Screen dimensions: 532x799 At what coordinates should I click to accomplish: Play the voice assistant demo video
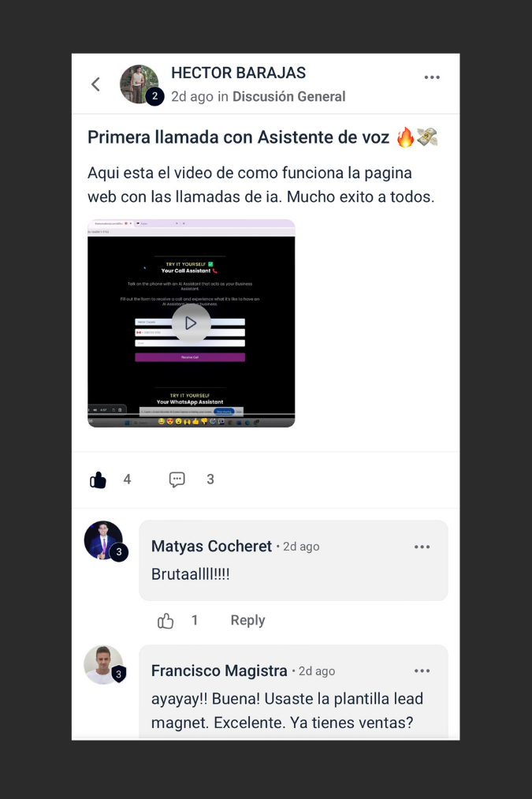pos(191,323)
